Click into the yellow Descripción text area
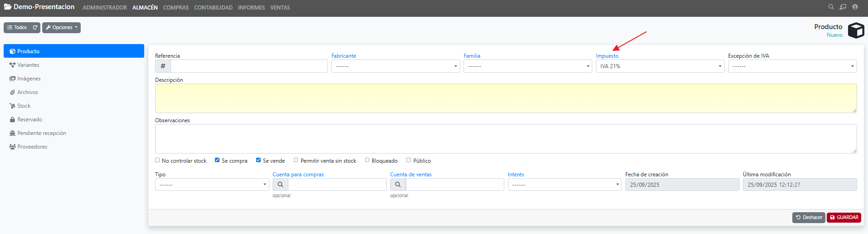The height and width of the screenshot is (234, 868). (506, 98)
